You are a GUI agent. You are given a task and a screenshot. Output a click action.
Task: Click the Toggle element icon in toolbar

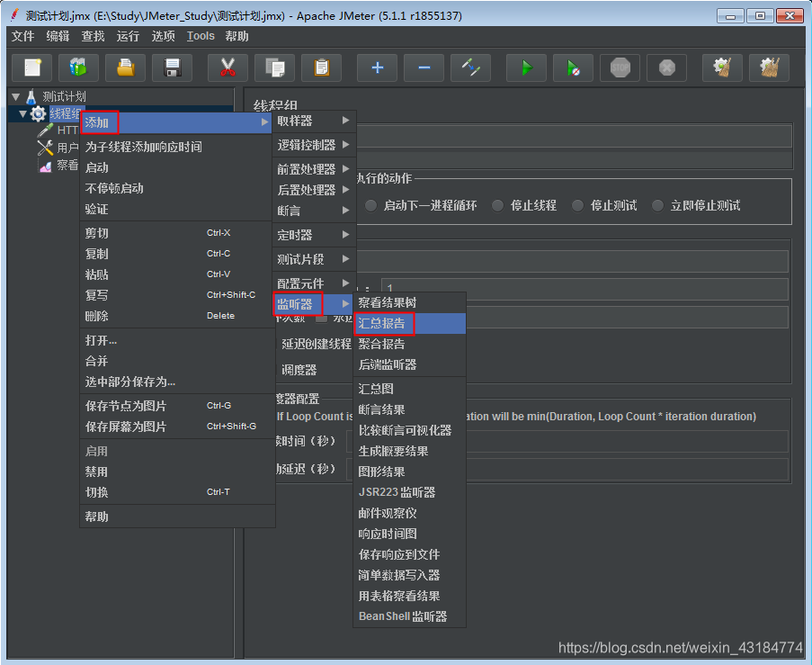(470, 67)
